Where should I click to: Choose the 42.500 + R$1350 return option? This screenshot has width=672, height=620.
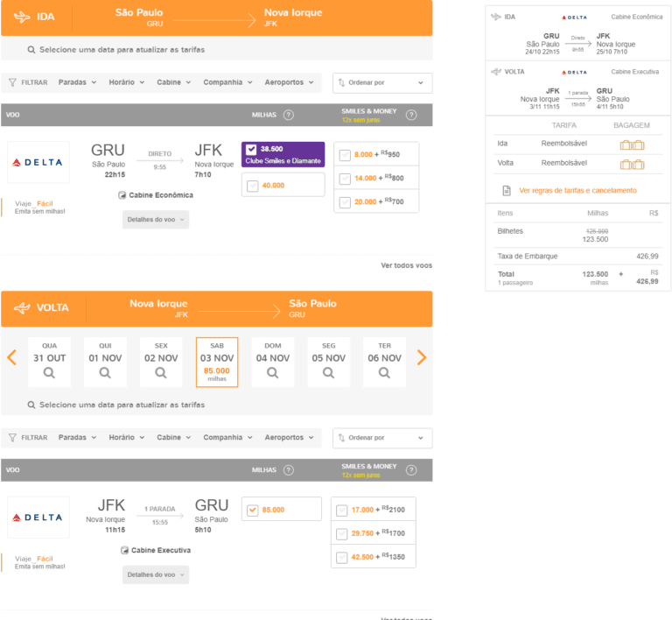pyautogui.click(x=342, y=557)
